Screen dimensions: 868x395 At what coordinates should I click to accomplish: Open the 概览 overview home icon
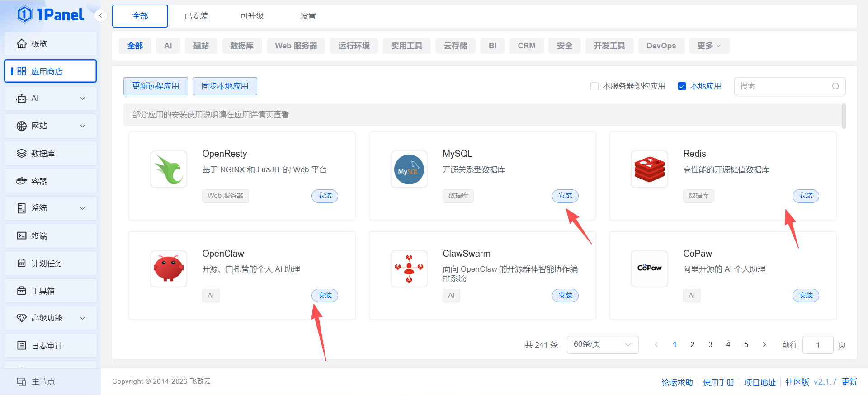21,44
